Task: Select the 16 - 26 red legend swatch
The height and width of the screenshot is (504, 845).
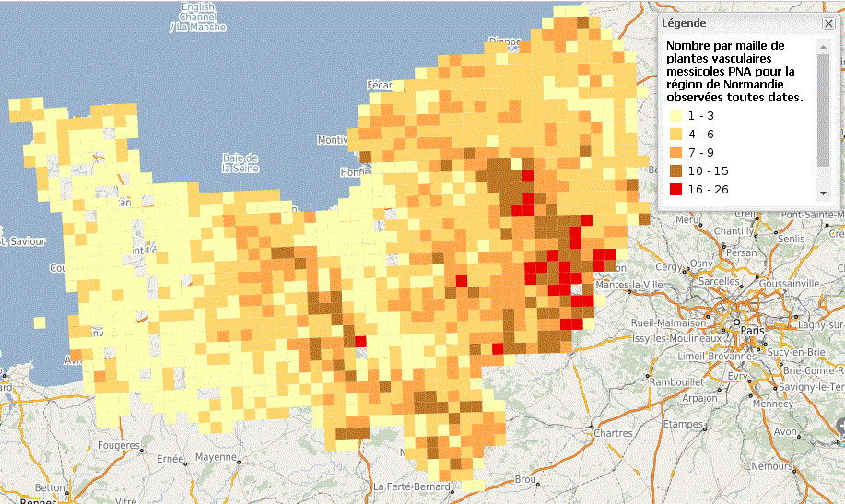Action: 675,190
